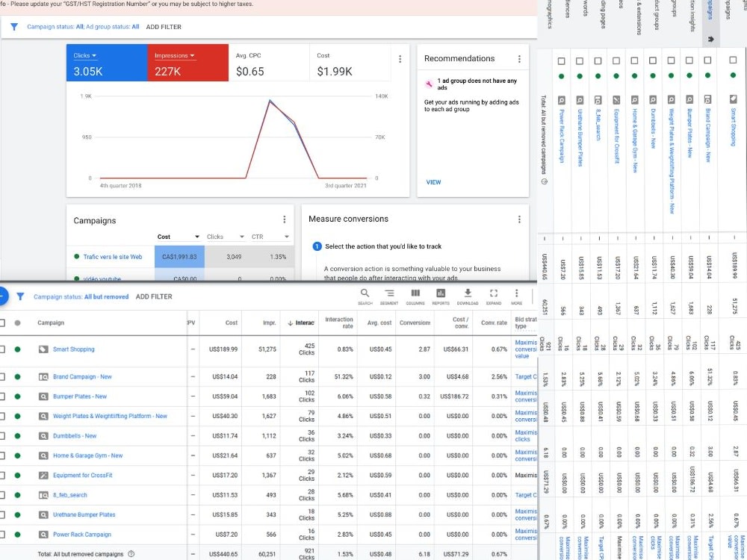This screenshot has height=560, width=747.
Task: Click the filter funnel icon in overview header
Action: tap(14, 27)
